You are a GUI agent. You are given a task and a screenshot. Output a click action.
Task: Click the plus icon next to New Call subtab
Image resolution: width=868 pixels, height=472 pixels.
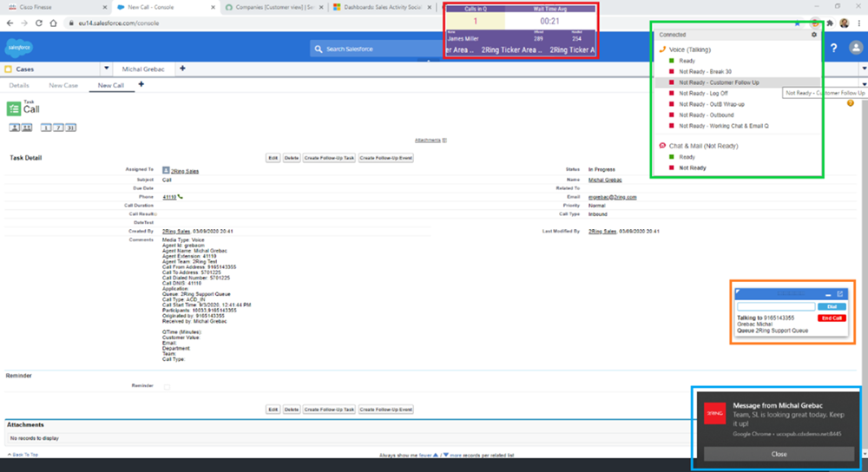pos(141,85)
